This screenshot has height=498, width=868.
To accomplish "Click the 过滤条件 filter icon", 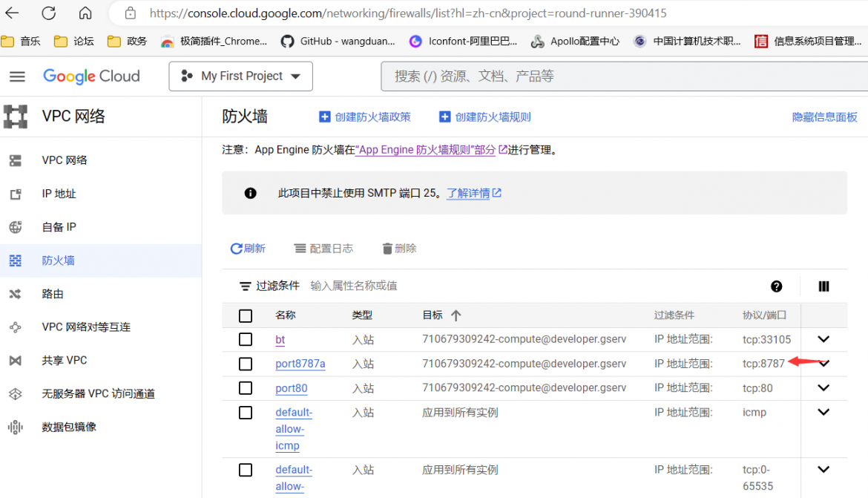I will click(x=245, y=286).
